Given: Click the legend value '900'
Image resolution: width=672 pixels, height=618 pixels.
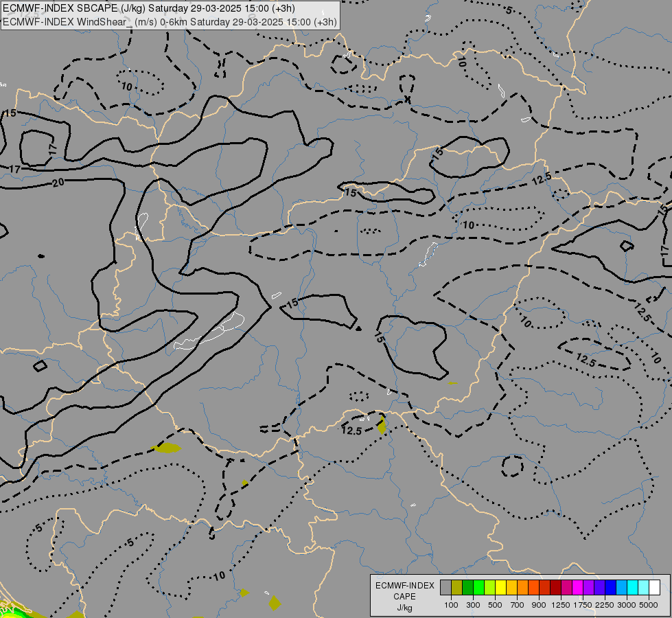Looking at the screenshot, I should (539, 605).
